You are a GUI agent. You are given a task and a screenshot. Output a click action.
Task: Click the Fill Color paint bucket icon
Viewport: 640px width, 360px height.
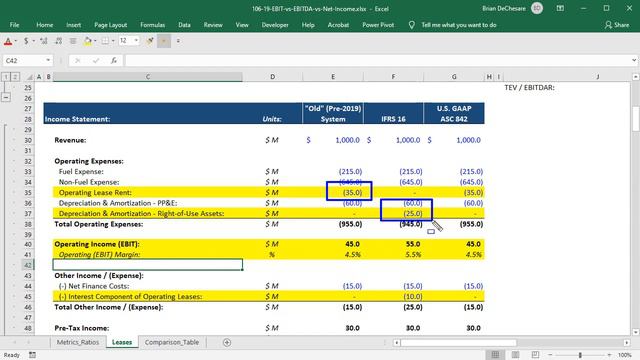[x=87, y=41]
